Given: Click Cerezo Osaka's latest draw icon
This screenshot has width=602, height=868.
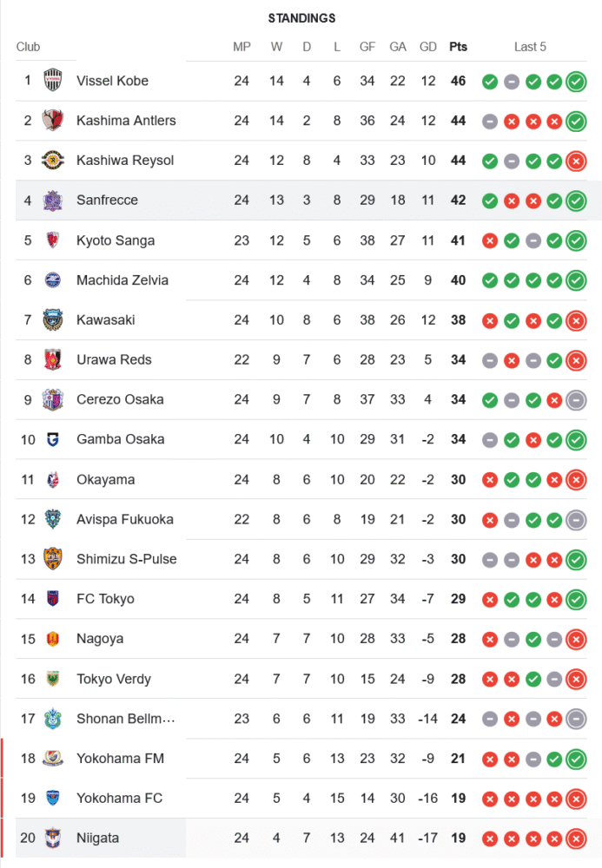Looking at the screenshot, I should point(575,400).
